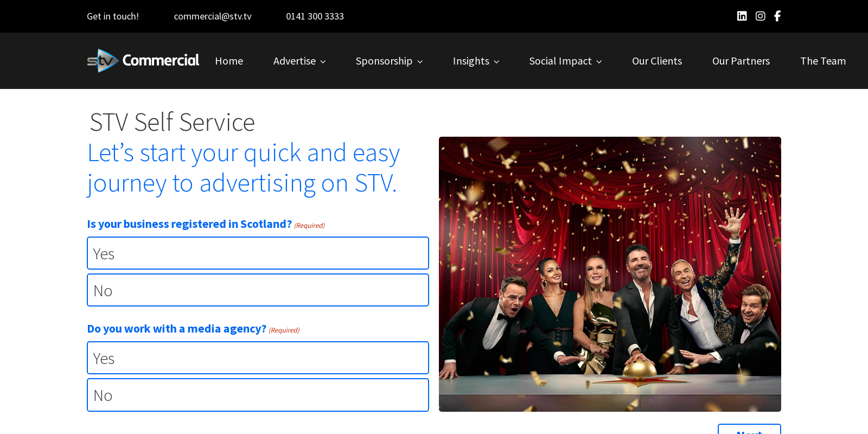
Task: Click 'Do you work with a media agency?' label
Action: point(177,329)
